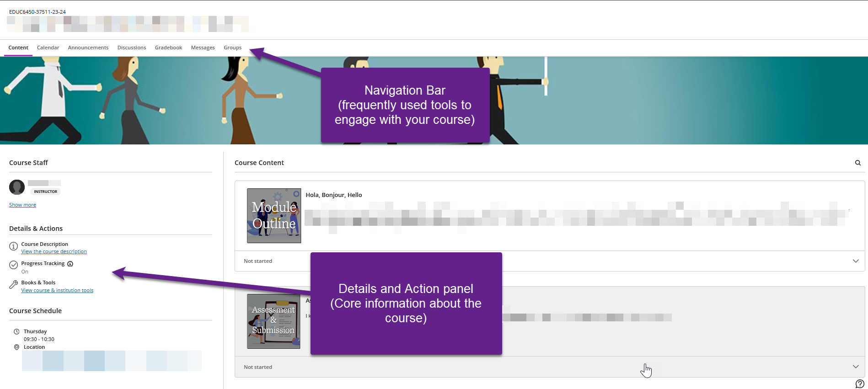Click the Course Content search magnifier icon

point(857,163)
